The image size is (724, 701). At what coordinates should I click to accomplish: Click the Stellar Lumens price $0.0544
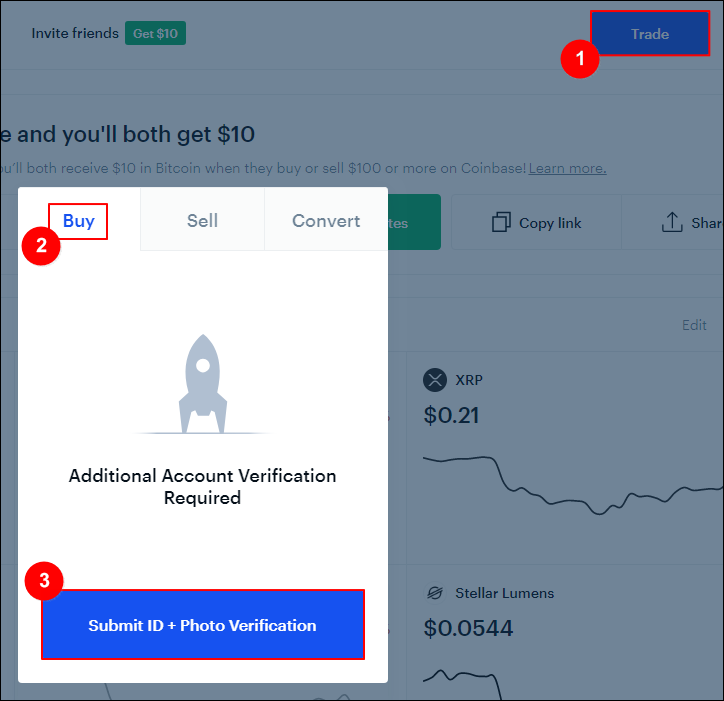468,628
